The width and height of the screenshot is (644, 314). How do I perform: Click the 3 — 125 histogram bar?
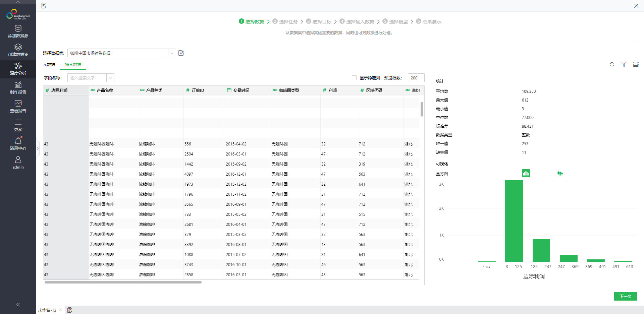[514, 221]
